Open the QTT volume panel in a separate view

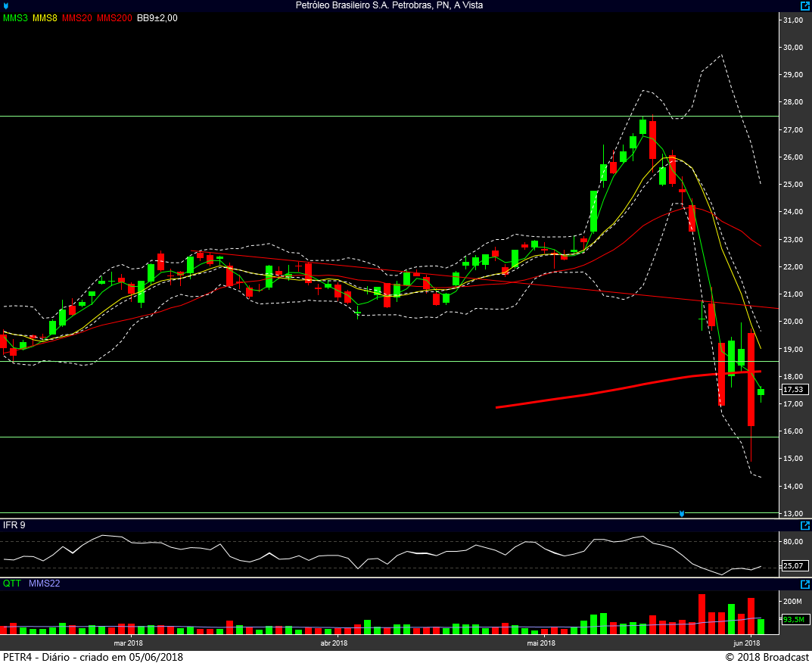pos(804,584)
